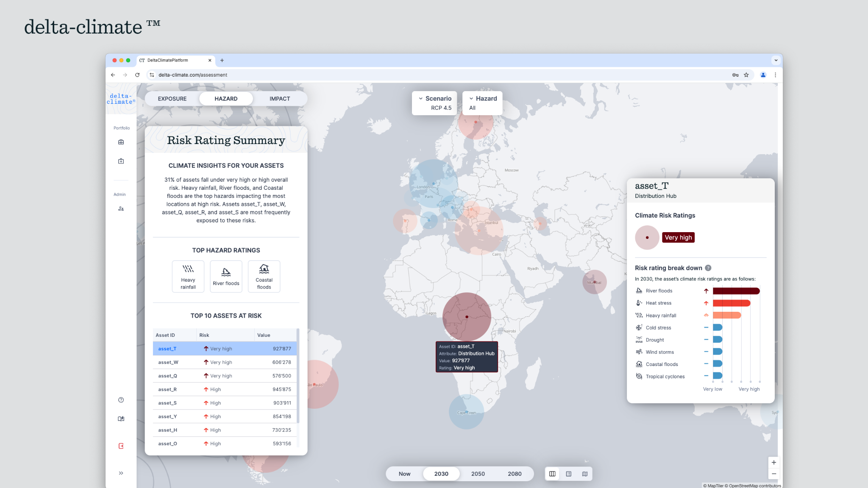Click the asset_T dark red map bubble
The image size is (868, 488).
tap(467, 317)
